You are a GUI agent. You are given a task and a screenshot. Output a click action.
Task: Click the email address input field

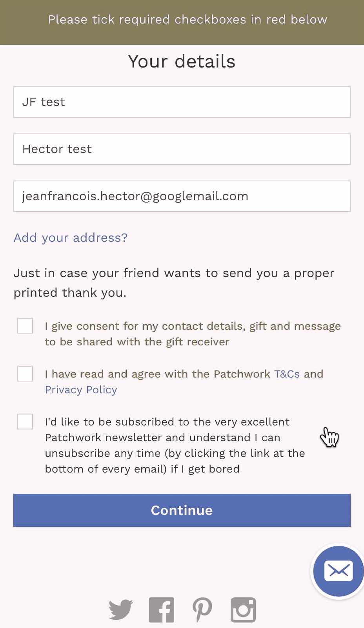(x=182, y=196)
